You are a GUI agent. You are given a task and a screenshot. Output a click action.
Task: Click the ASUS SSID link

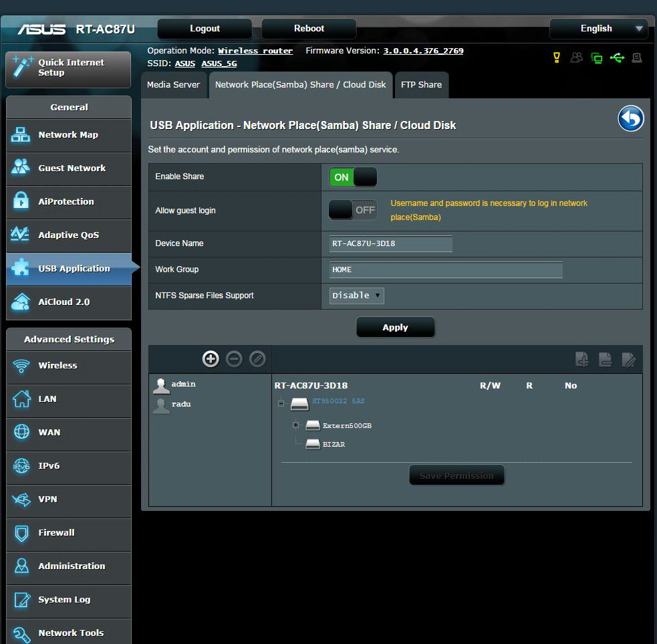(x=184, y=64)
